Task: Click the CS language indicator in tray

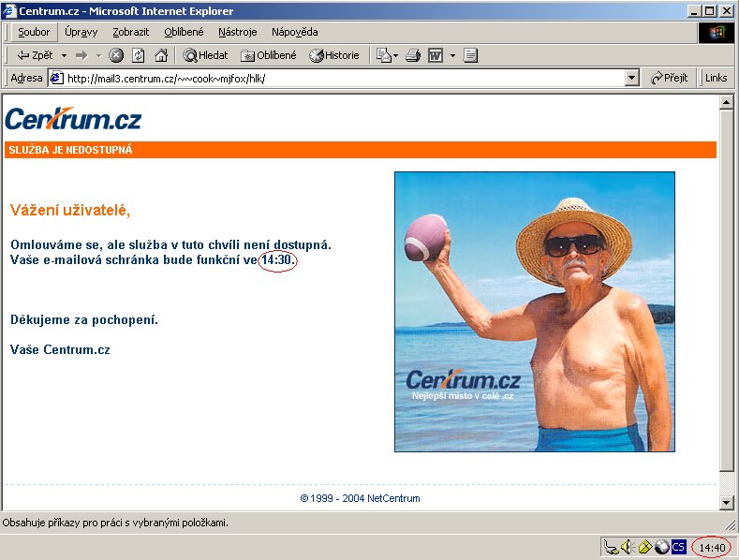Action: [x=678, y=547]
